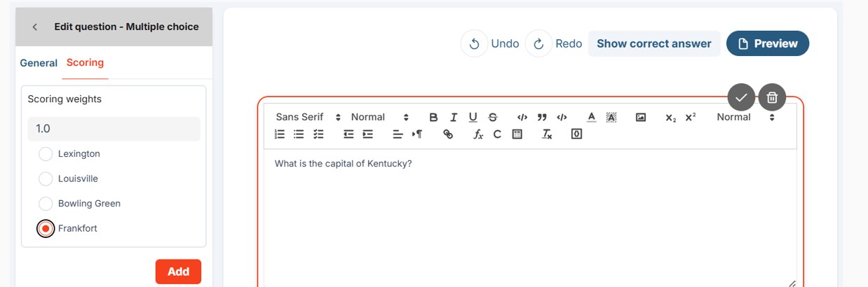
Task: Select the Bowling Green option
Action: [x=46, y=204]
